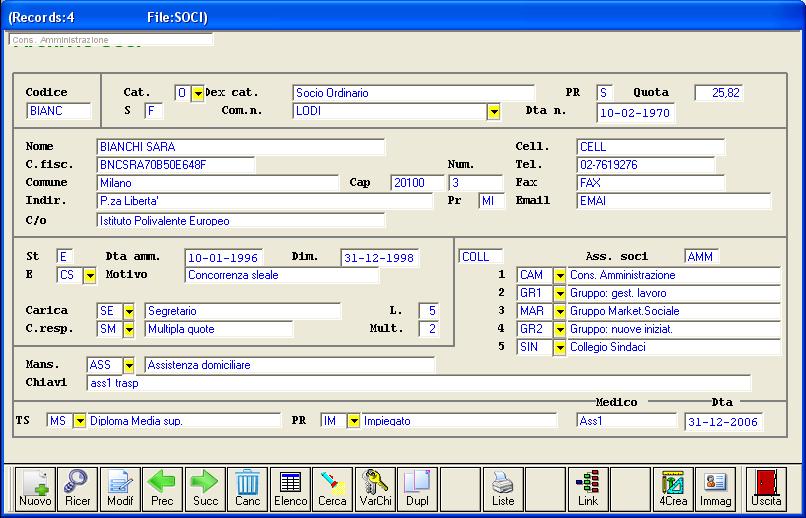
Task: Click the Comune field Milano
Action: tap(217, 183)
